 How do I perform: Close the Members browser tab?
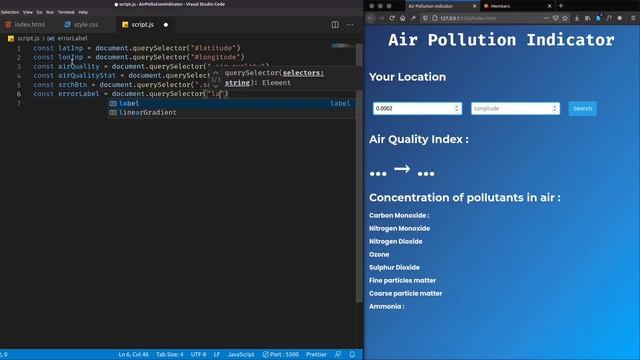pos(549,6)
